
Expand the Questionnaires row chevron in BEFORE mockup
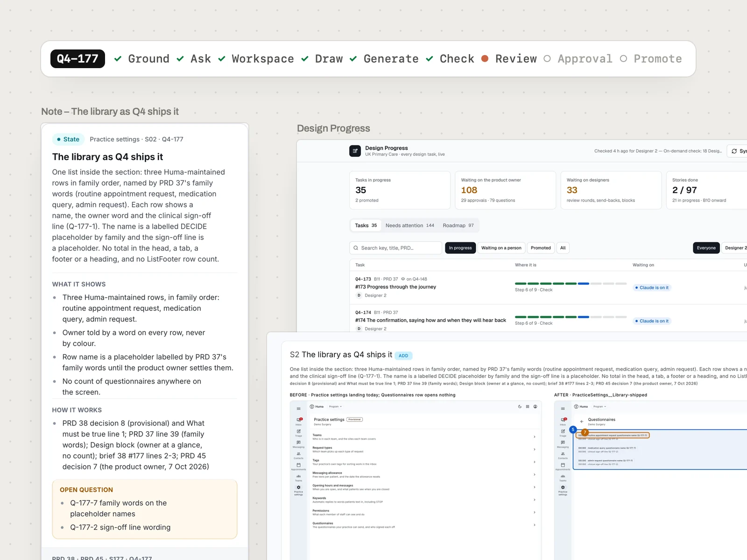(535, 525)
